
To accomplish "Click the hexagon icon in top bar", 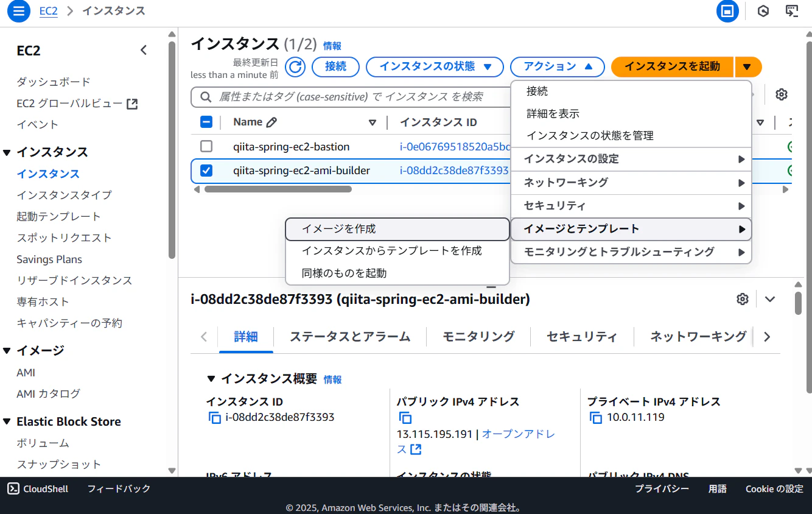I will click(x=763, y=11).
